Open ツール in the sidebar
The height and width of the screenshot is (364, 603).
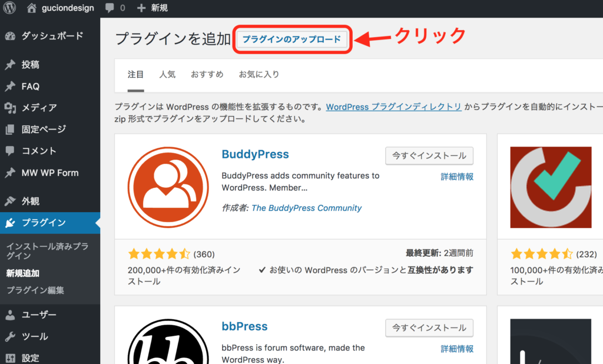click(x=34, y=336)
